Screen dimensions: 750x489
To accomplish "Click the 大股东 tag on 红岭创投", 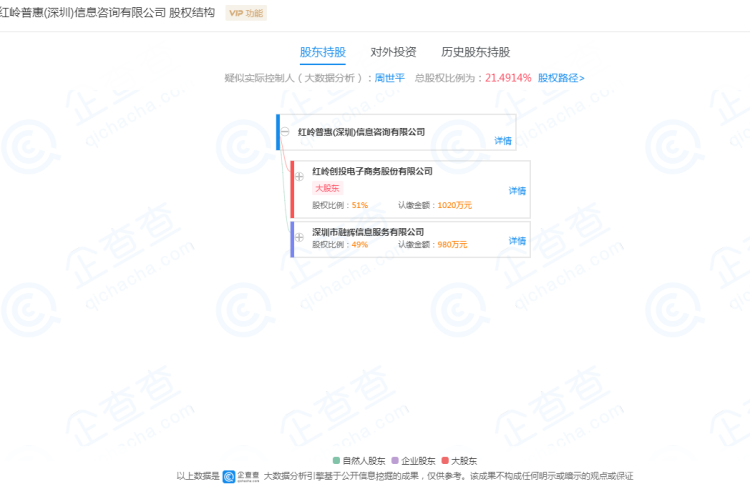I will click(327, 188).
